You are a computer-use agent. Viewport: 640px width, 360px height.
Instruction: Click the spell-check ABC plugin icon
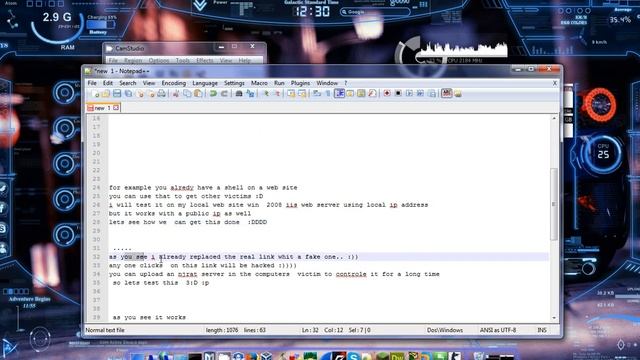[x=447, y=93]
